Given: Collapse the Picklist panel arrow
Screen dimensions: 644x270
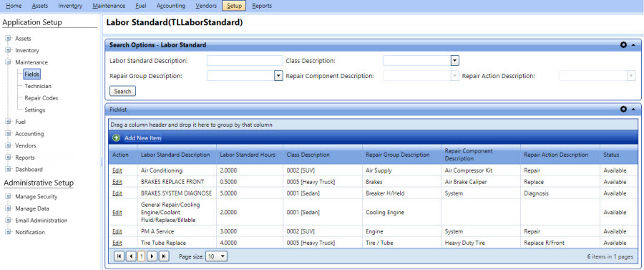Looking at the screenshot, I should click(633, 110).
